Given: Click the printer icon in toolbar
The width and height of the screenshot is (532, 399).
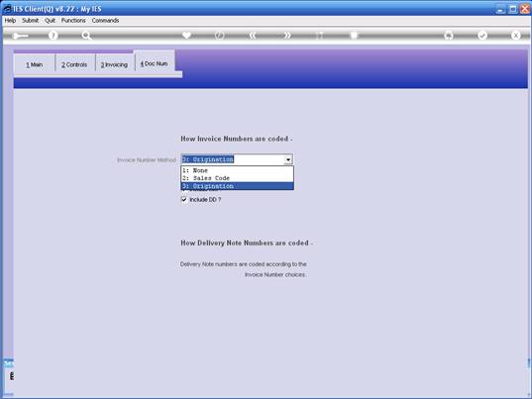Looking at the screenshot, I should [449, 36].
